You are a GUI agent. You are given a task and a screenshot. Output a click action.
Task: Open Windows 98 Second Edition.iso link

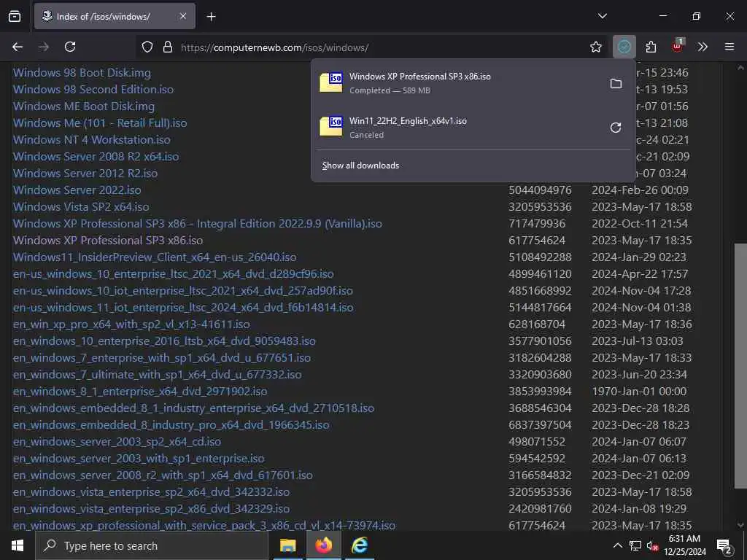93,90
